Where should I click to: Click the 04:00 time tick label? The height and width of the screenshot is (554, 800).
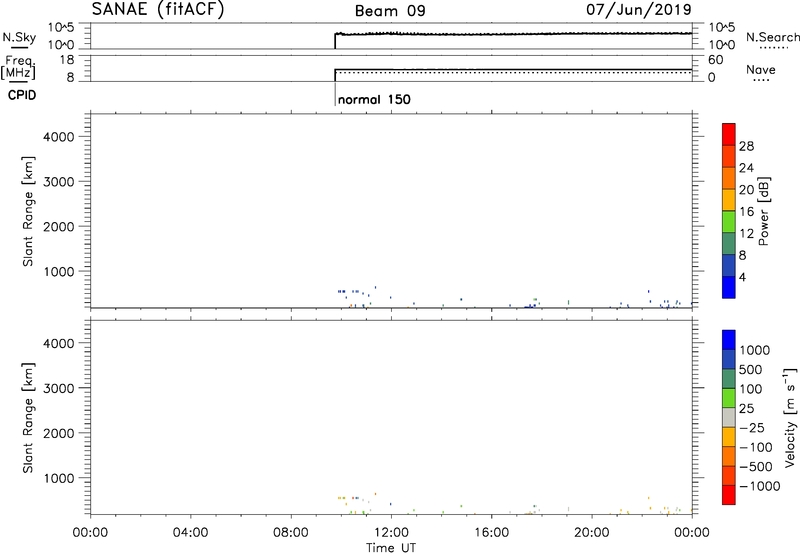pos(190,533)
